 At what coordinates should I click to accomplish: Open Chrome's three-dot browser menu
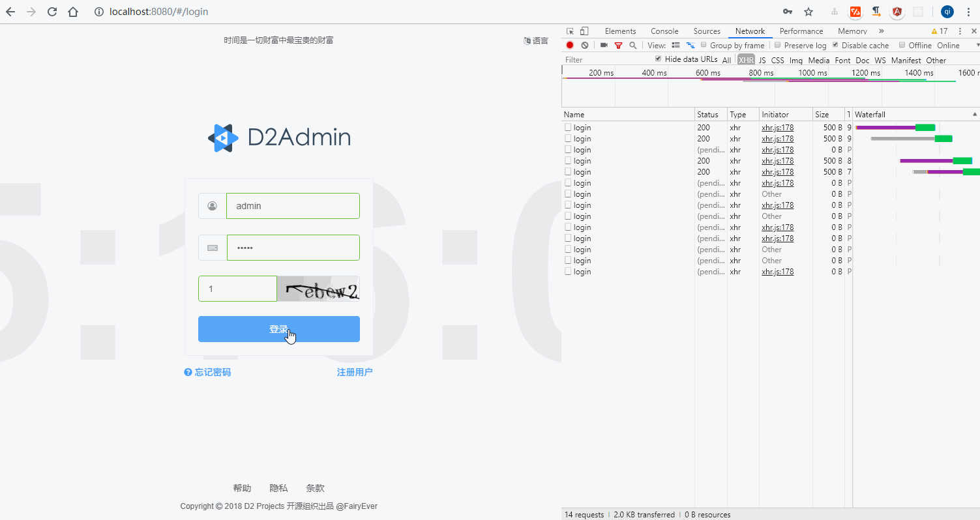coord(970,11)
